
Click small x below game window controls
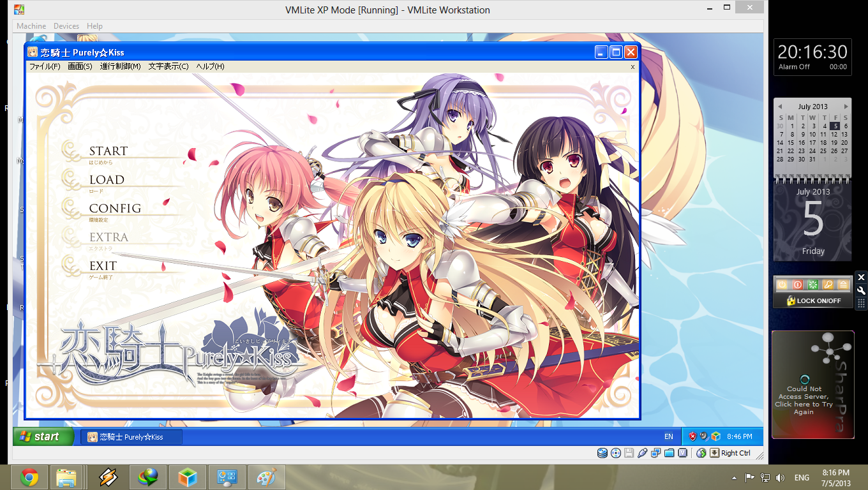632,66
